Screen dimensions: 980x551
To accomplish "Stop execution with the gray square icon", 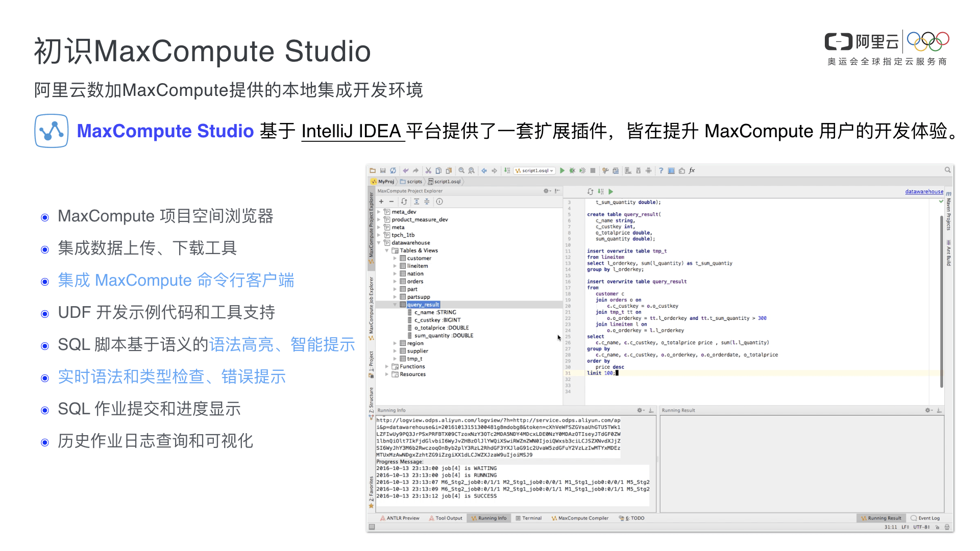I will coord(593,171).
